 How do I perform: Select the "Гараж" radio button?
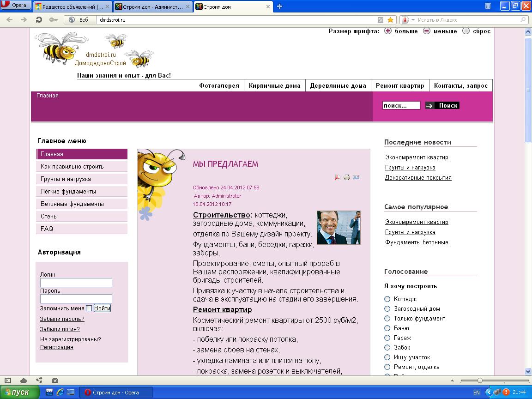[x=387, y=338]
